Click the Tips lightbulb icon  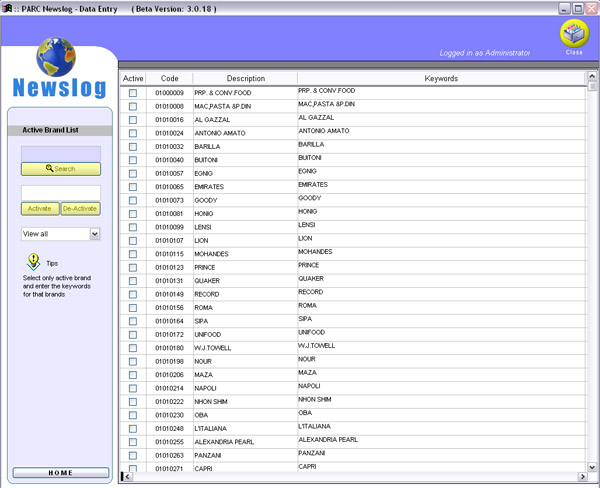pyautogui.click(x=33, y=262)
